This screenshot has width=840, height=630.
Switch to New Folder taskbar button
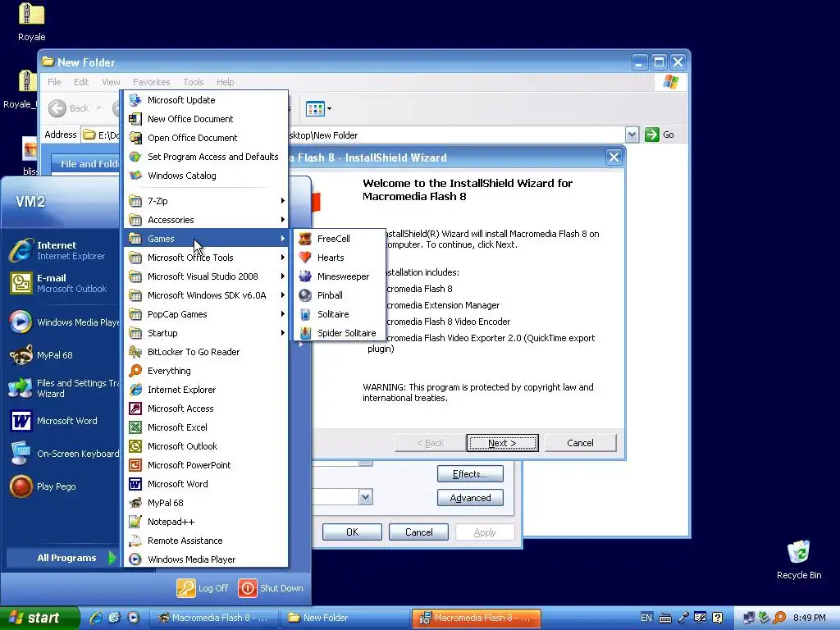(x=345, y=618)
